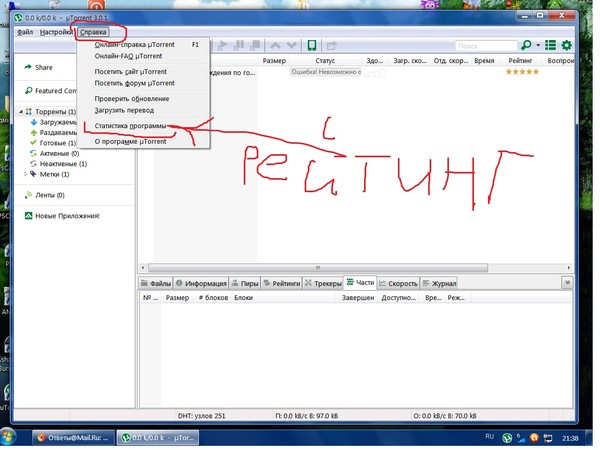Viewport: 600px width, 450px height.
Task: Click the green search magnifier icon
Action: (x=526, y=45)
